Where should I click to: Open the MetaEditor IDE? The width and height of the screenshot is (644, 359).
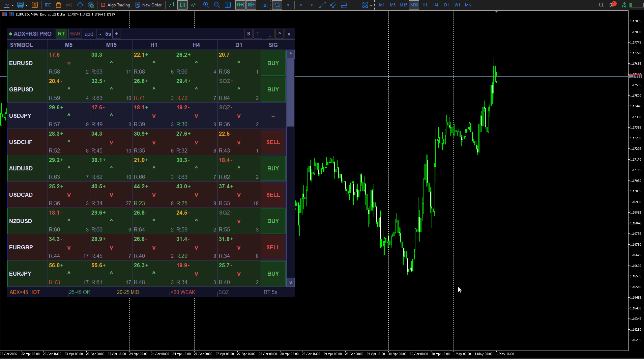point(48,5)
